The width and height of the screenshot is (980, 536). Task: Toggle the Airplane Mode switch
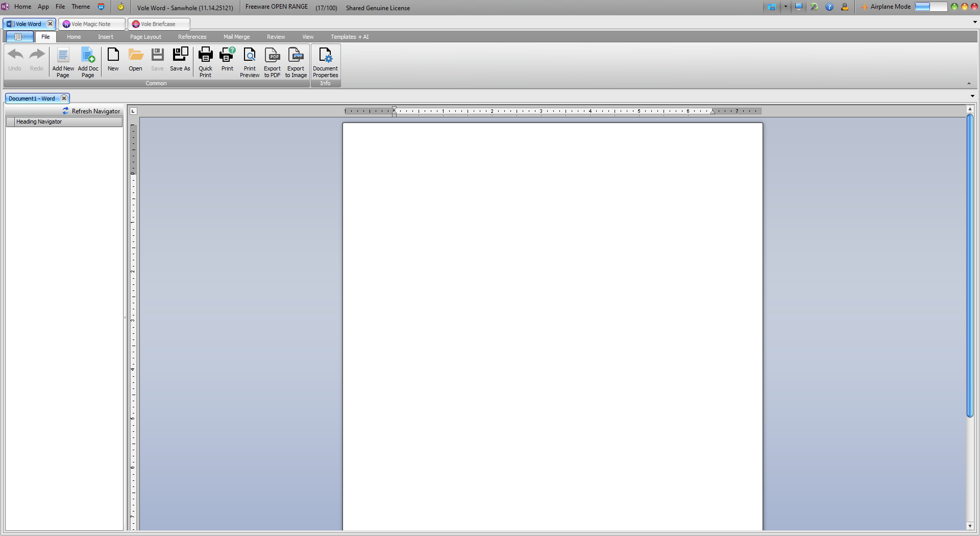[930, 7]
